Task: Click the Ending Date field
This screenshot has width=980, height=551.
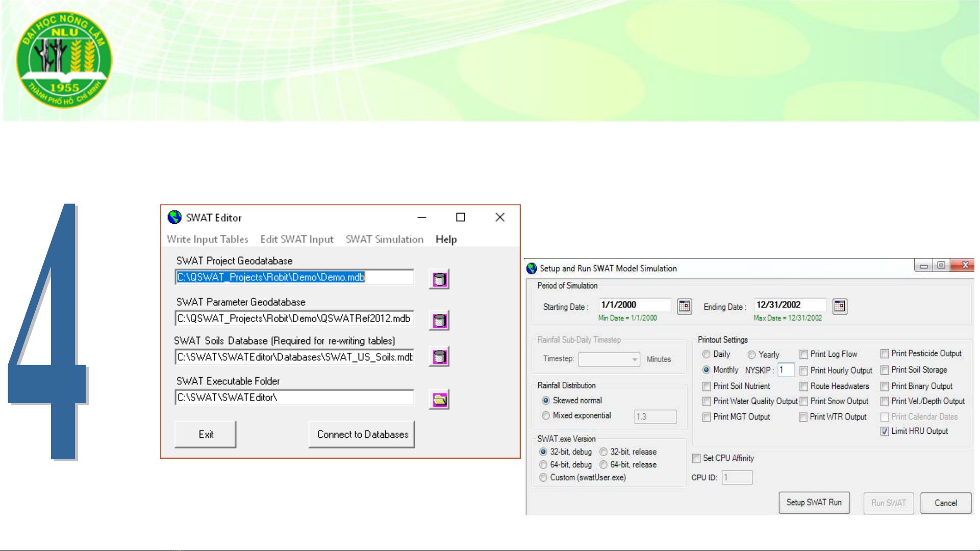Action: [x=790, y=305]
